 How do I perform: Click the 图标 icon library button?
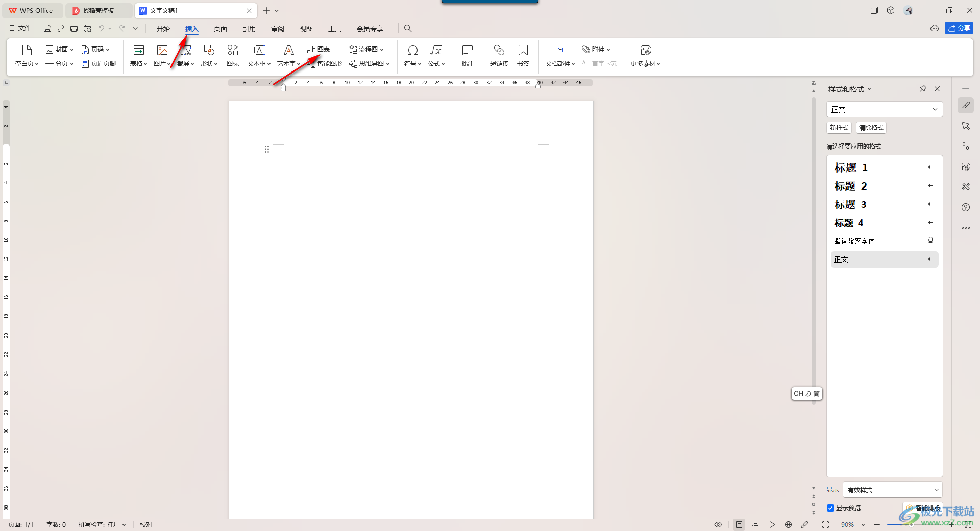233,56
